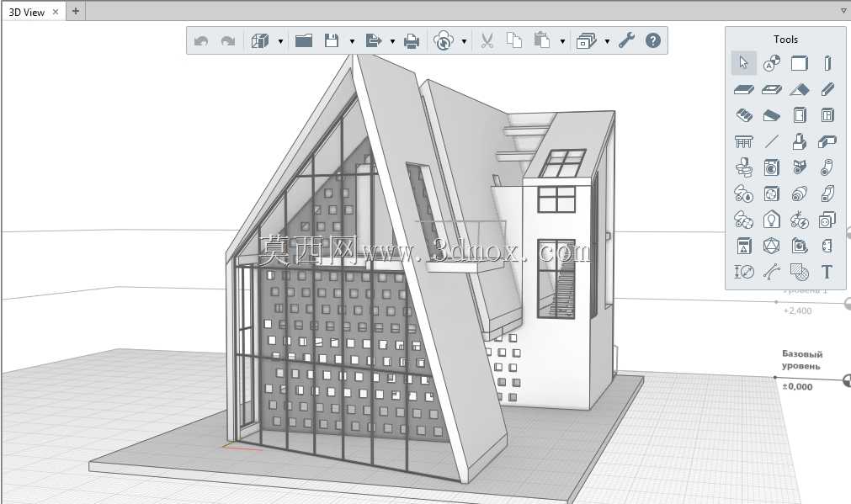Choose the Beam tool
The width and height of the screenshot is (851, 504).
tap(827, 89)
